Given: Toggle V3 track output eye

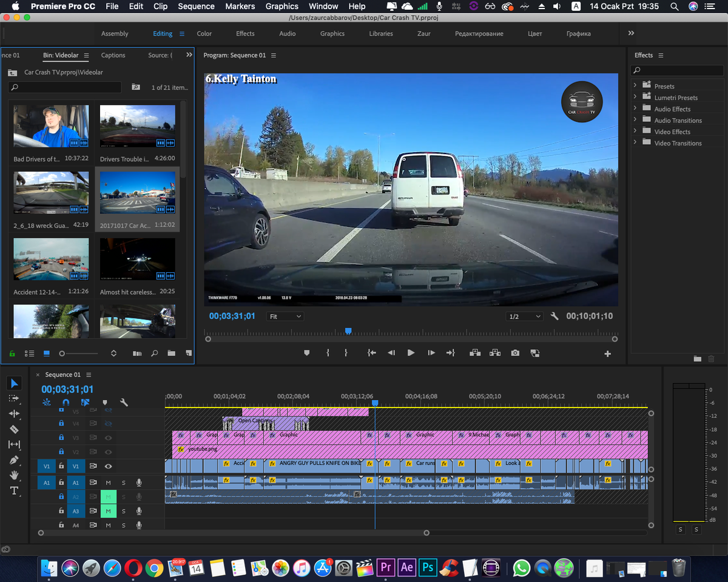Looking at the screenshot, I should (x=109, y=438).
